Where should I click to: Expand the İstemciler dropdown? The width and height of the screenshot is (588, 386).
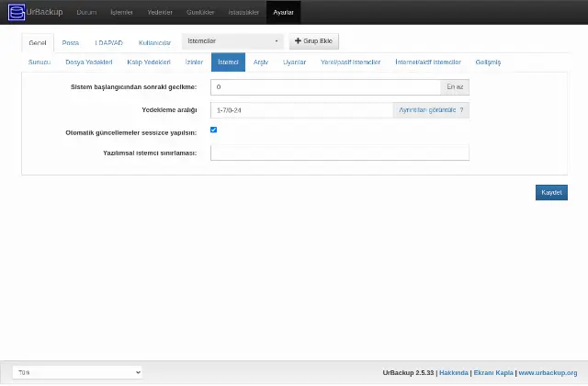click(x=232, y=40)
